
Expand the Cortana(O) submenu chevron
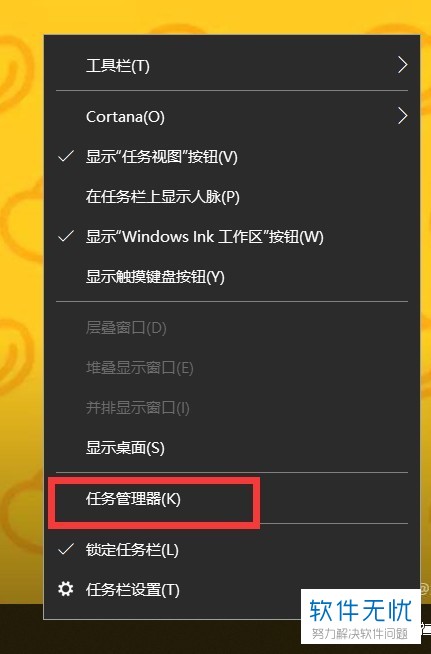[x=402, y=116]
